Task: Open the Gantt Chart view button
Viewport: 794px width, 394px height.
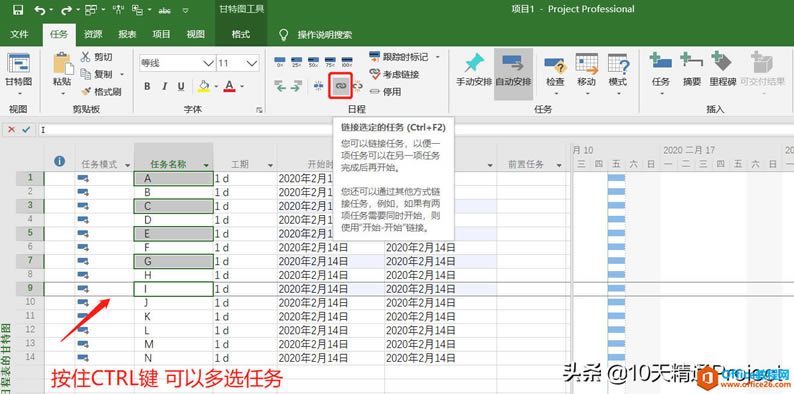Action: 19,73
